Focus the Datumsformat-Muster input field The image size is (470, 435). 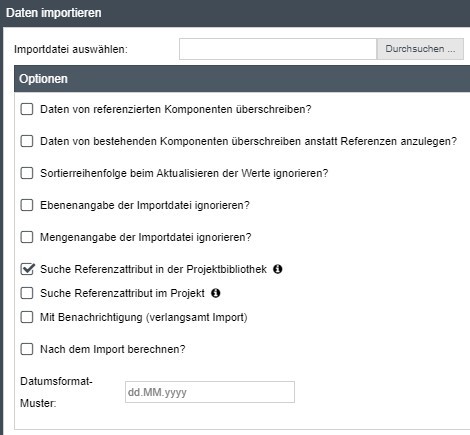click(210, 392)
